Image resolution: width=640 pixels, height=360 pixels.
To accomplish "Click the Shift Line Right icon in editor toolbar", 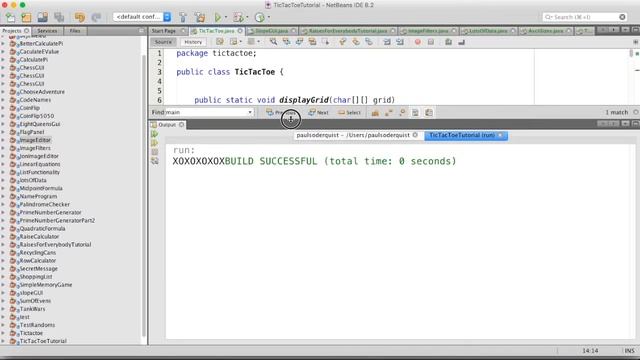I will 400,42.
